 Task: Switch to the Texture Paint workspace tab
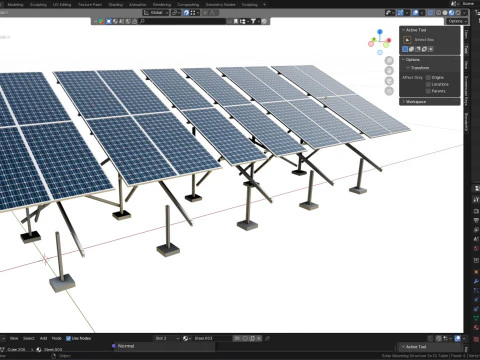tap(90, 5)
